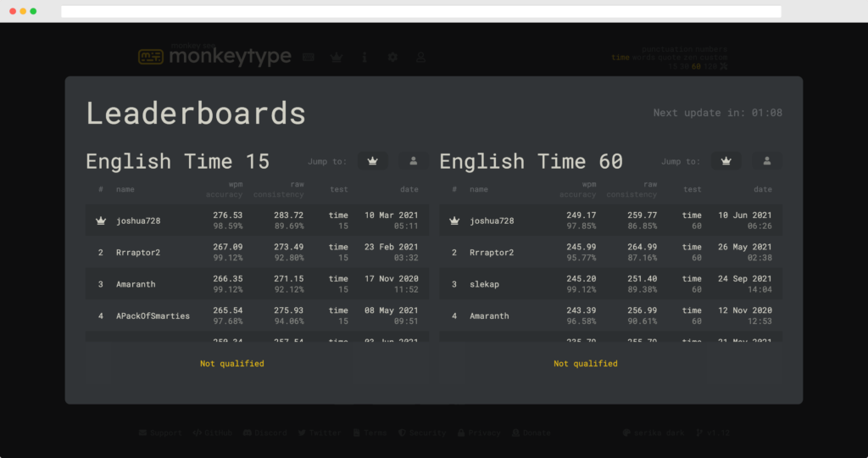
Task: Click the monkeytype title text
Action: 230,56
